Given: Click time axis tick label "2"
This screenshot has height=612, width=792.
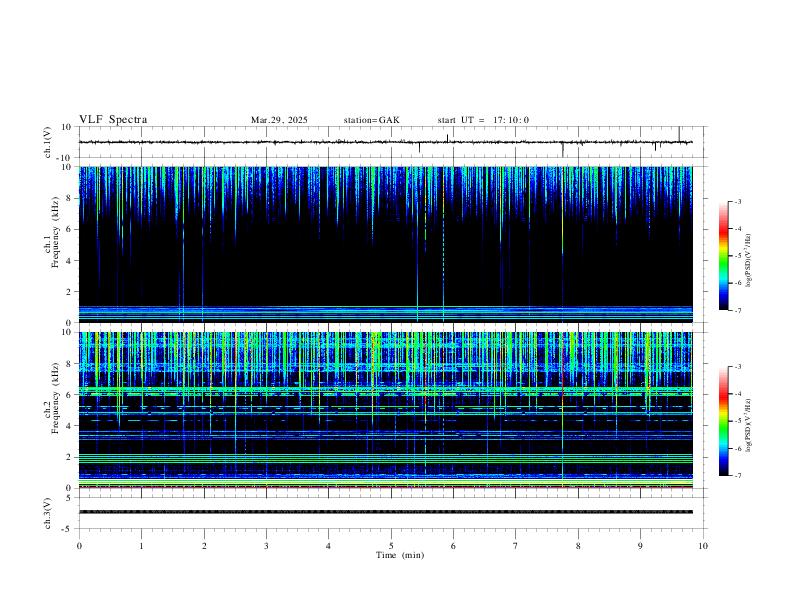Looking at the screenshot, I should 204,546.
